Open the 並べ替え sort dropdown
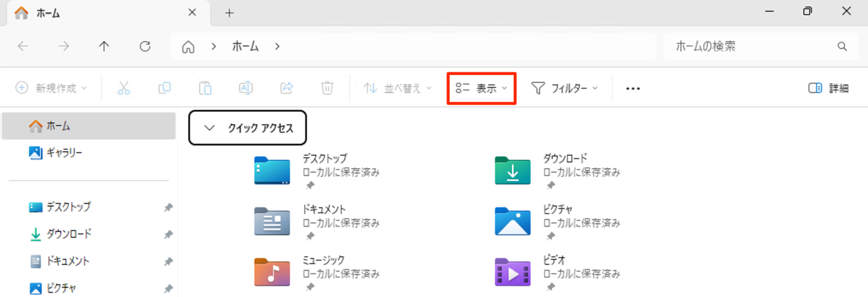Screen dimensions: 868x297 pos(397,88)
